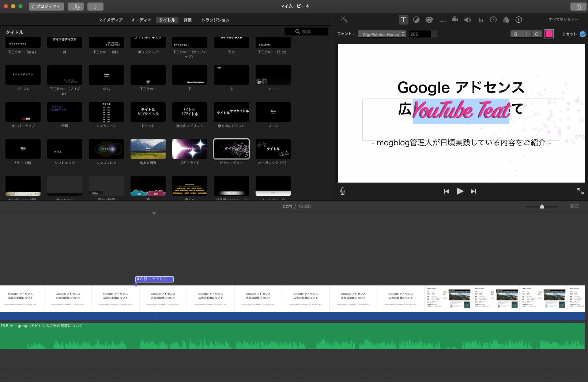588x382 pixels.
Task: Jump to previous clip in viewer
Action: (446, 191)
